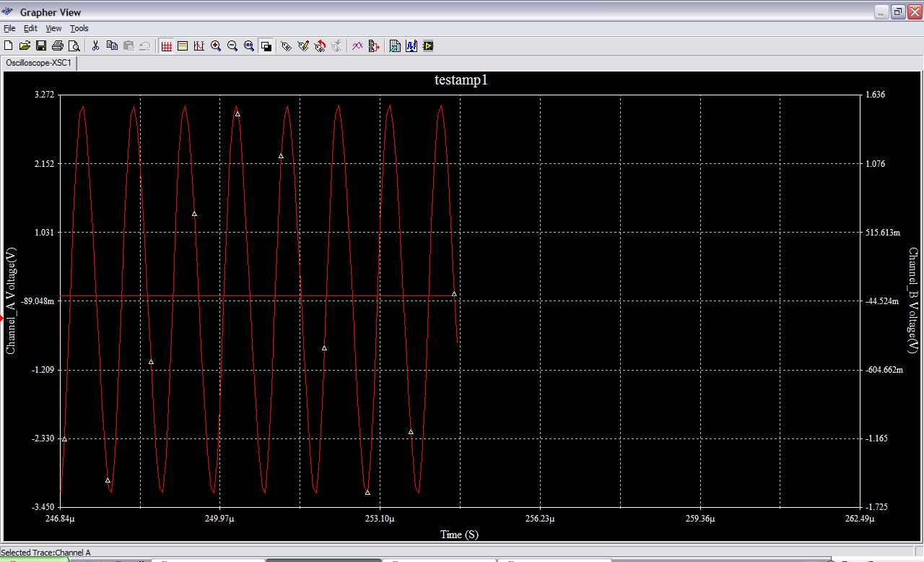This screenshot has width=924, height=562.
Task: Cut using the scissors icon
Action: tap(95, 46)
